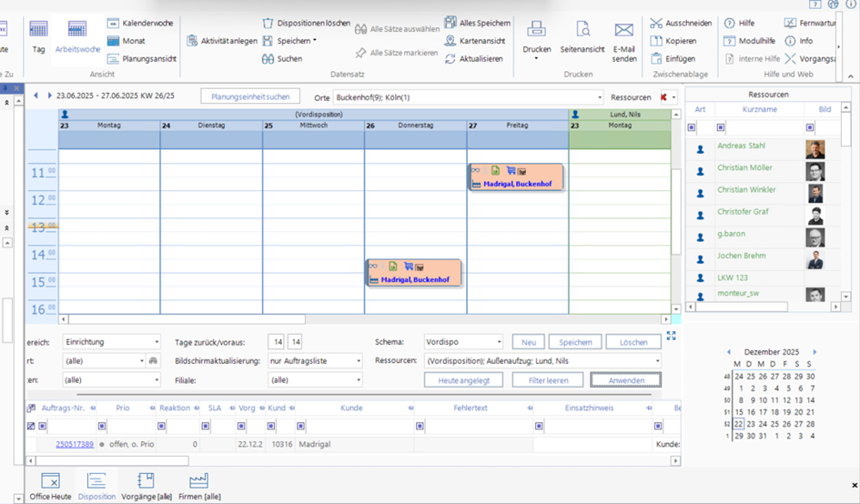Click Dispositionen löschen trash icon
Viewport: 860px width, 504px height.
(268, 23)
